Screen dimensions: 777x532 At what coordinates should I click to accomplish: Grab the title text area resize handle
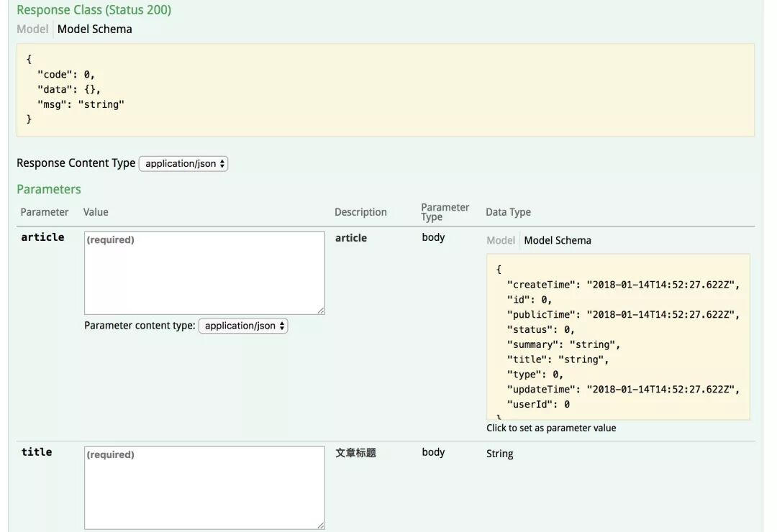coord(321,526)
